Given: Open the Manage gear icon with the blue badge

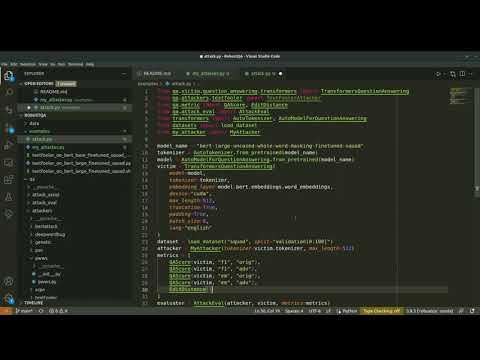Looking at the screenshot, I should pyautogui.click(x=9, y=299).
